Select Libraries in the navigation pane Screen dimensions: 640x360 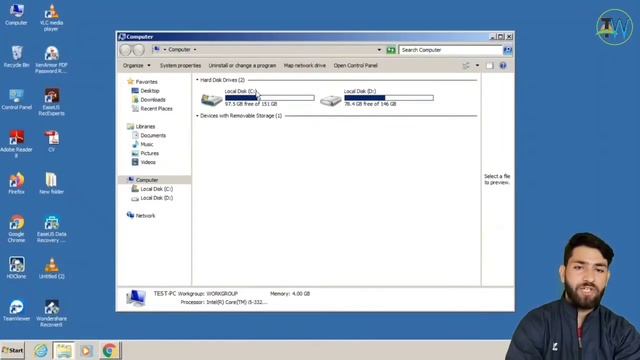tap(141, 127)
